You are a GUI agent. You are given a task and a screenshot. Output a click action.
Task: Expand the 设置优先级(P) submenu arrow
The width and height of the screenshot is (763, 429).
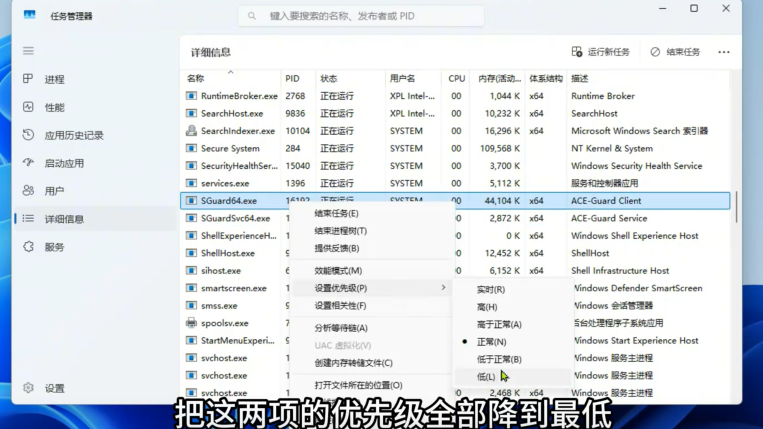443,287
